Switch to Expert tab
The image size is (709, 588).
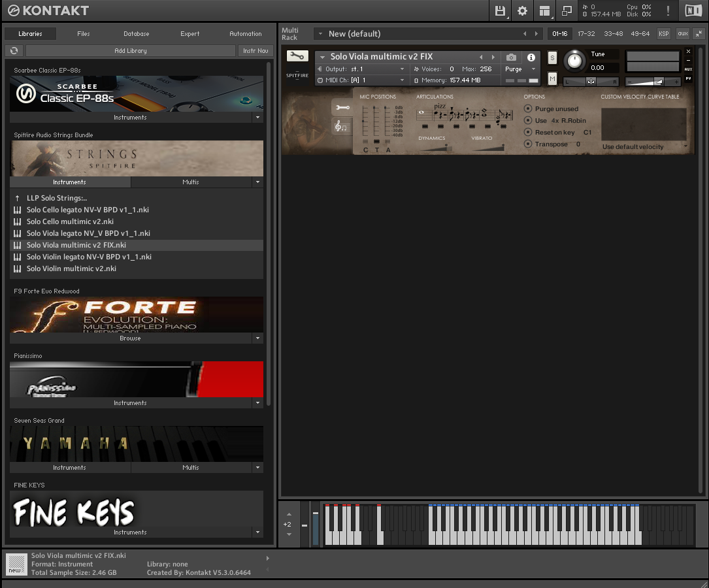(x=190, y=33)
